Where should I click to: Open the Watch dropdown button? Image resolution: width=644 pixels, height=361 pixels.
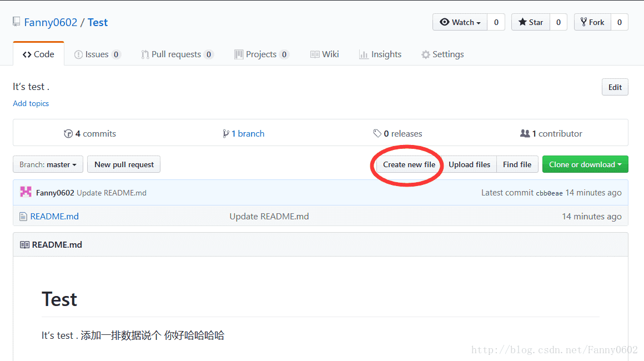pos(460,22)
